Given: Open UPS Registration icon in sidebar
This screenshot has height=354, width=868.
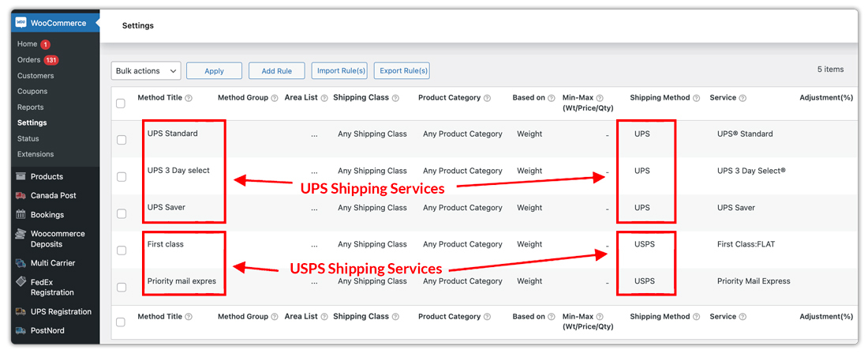Looking at the screenshot, I should pos(21,312).
